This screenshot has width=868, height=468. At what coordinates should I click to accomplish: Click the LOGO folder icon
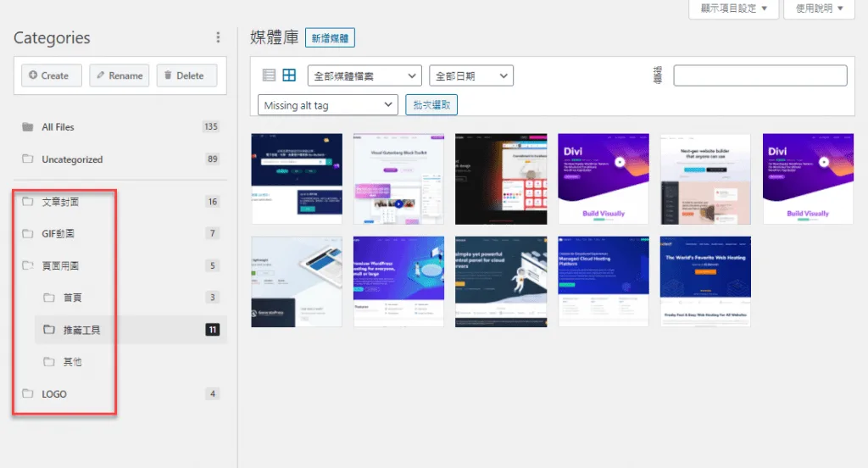click(x=28, y=393)
